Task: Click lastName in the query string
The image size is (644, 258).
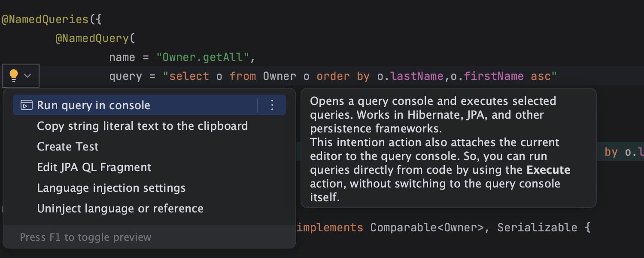Action: 416,77
